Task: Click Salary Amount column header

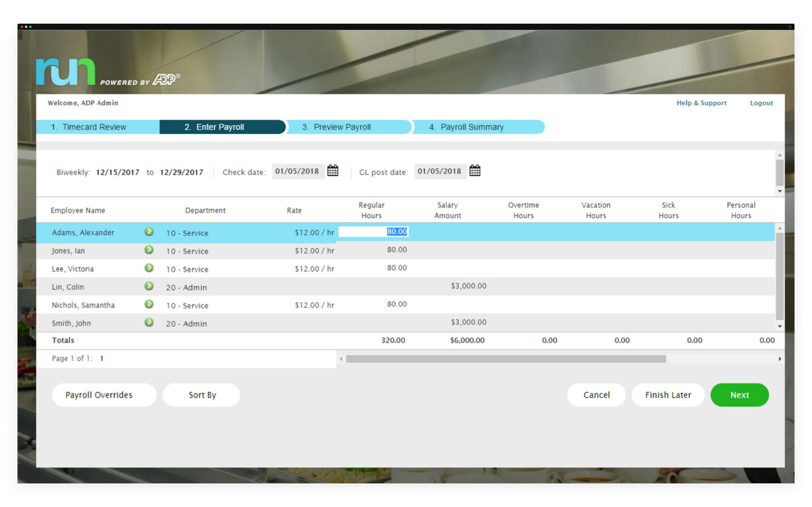Action: 447,210
